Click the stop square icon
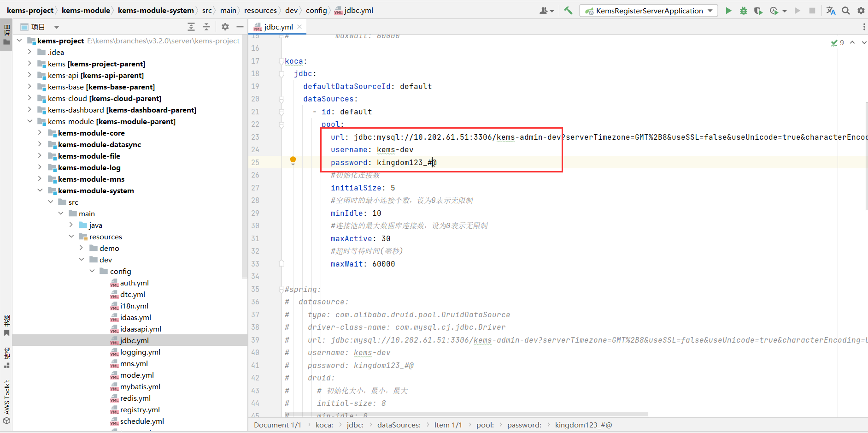This screenshot has height=433, width=868. 812,11
